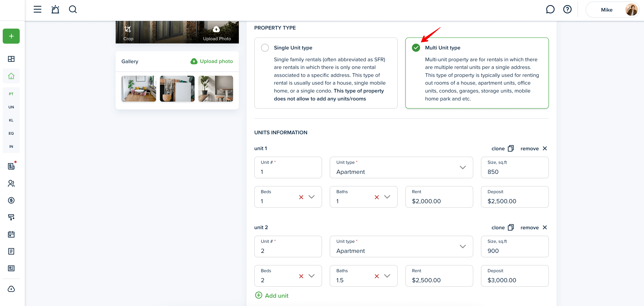This screenshot has width=644, height=306.
Task: Open the hamburger menu icon
Action: [x=38, y=9]
